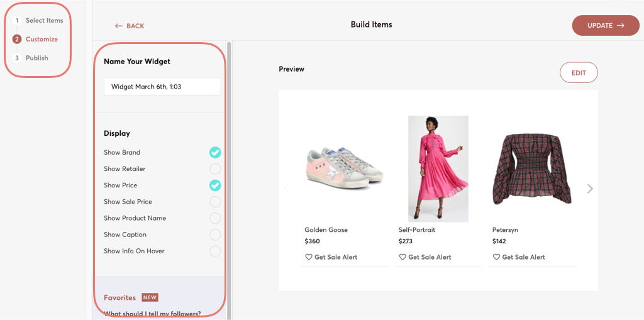Click the Edit button in Preview
Viewport: 644px width, 320px height.
[579, 73]
